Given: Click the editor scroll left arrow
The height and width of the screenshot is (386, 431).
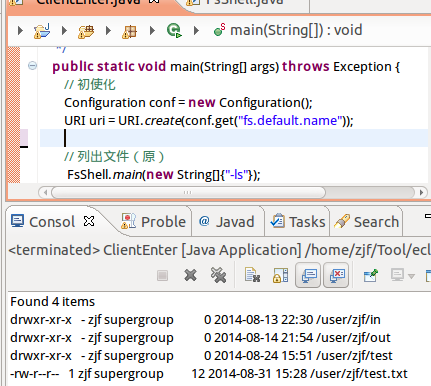Looking at the screenshot, I should click(x=45, y=192).
